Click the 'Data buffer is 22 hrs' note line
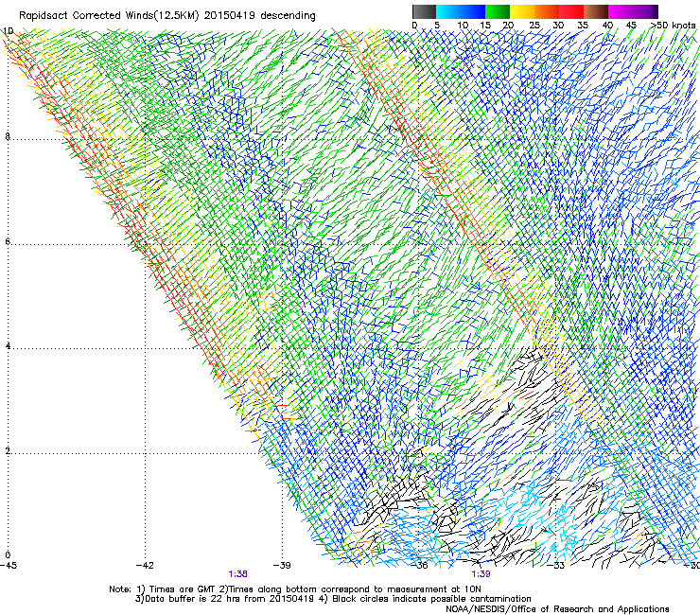Viewport: 700px width, 615px height. tap(333, 599)
